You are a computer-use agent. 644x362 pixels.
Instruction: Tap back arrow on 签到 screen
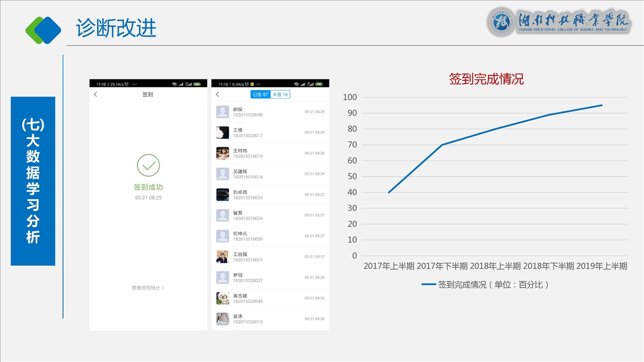(x=96, y=95)
